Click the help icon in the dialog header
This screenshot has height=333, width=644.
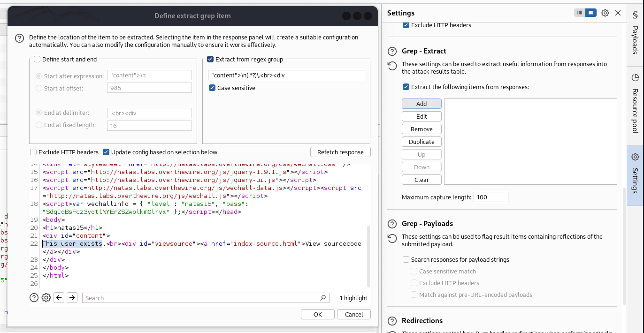click(x=19, y=38)
